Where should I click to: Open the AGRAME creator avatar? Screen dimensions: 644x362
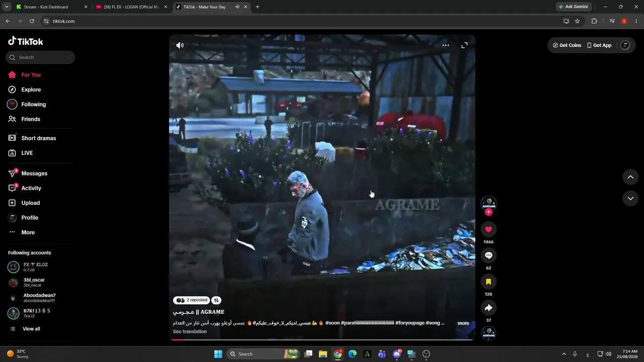(x=489, y=203)
